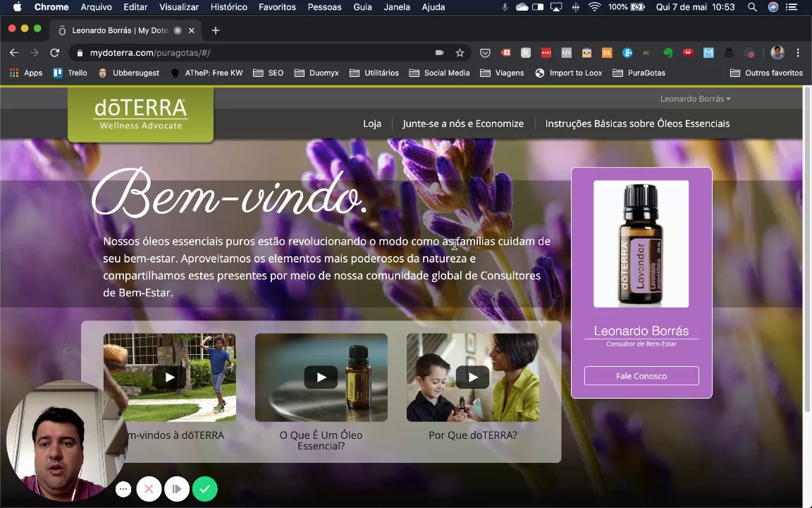Image resolution: width=812 pixels, height=508 pixels.
Task: Play the O Que É Um Óleo Essencial video
Action: click(x=321, y=377)
